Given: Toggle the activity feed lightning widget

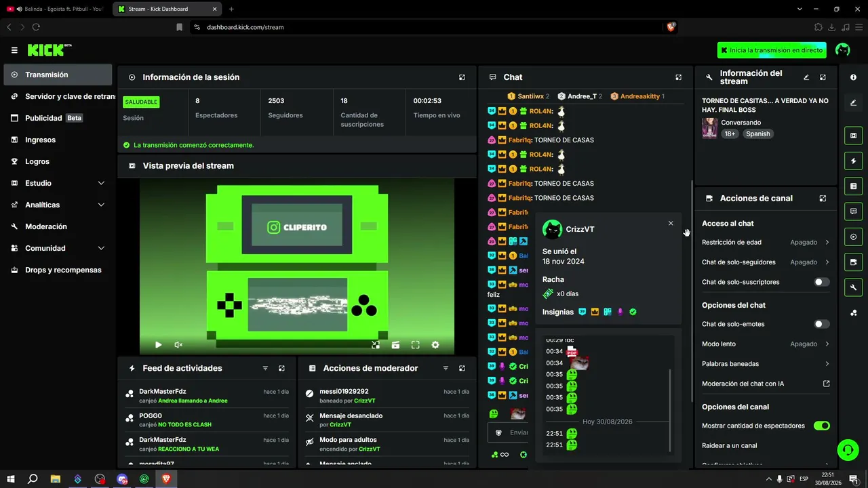Looking at the screenshot, I should (x=853, y=161).
